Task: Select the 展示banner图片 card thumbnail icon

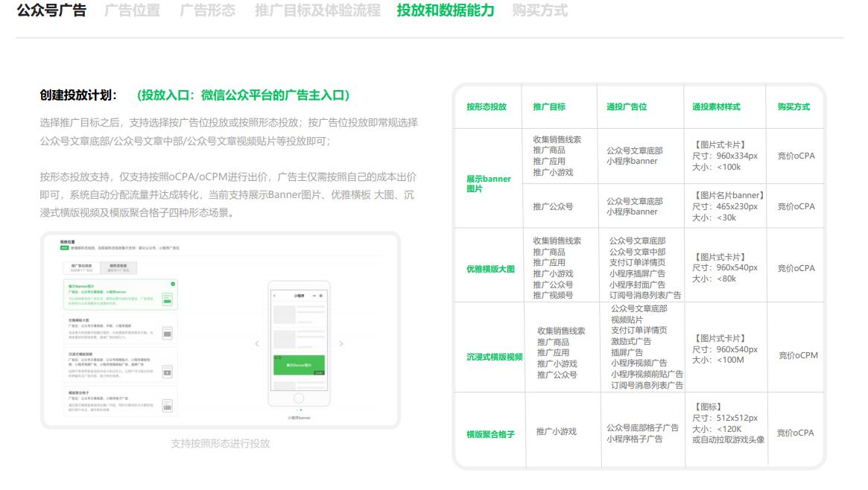Action: tap(167, 300)
